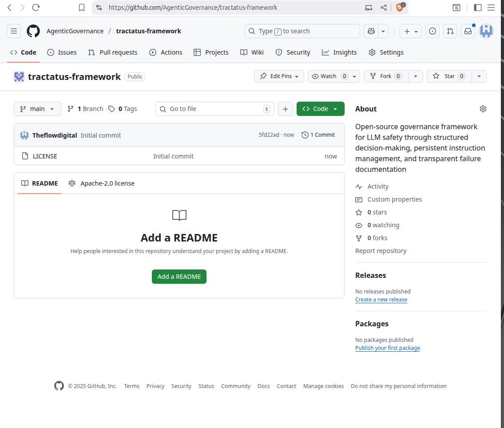Expand the green Code dropdown
Image resolution: width=504 pixels, height=428 pixels.
pyautogui.click(x=320, y=109)
